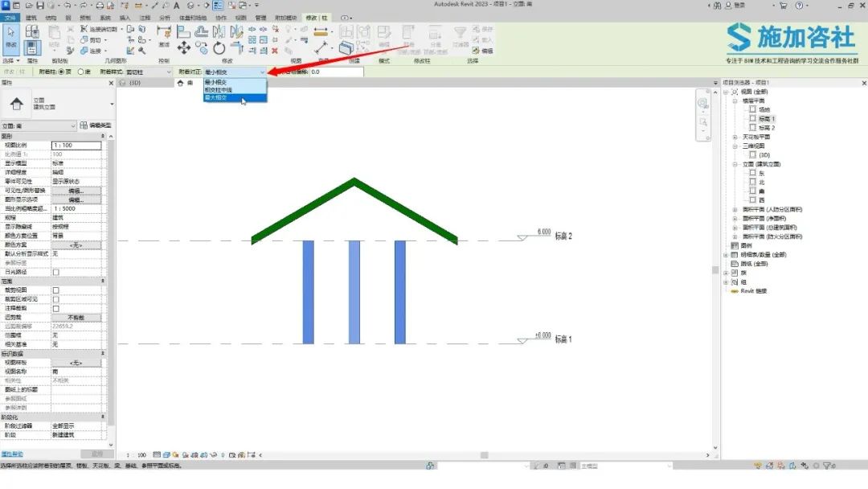Click the Offset tool icon in the ribbon
Screen dimensions: 868x489
tap(202, 31)
